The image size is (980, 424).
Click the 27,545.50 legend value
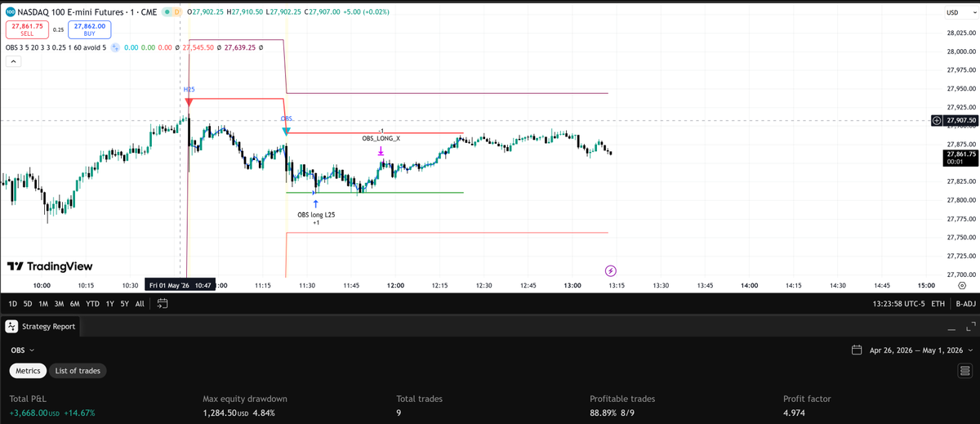tap(198, 47)
